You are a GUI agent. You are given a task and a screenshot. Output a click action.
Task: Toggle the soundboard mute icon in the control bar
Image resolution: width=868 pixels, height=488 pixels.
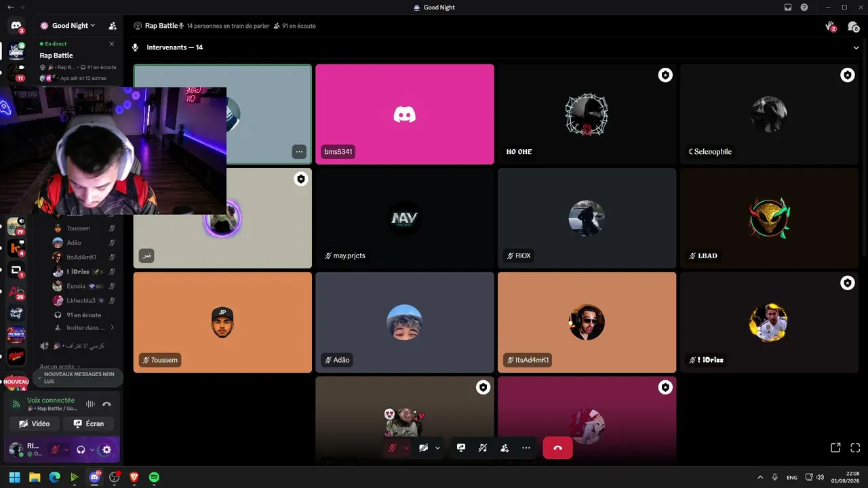[x=483, y=448]
